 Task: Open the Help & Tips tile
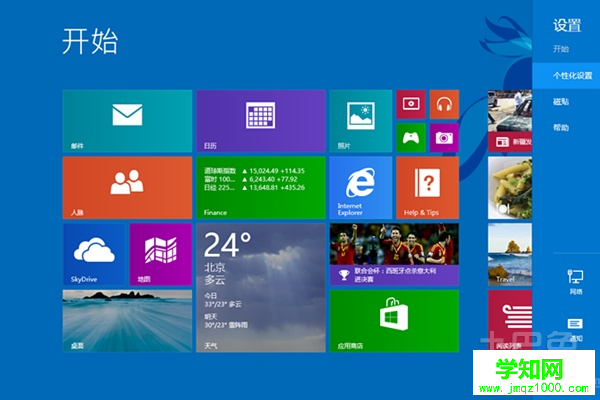tap(427, 188)
